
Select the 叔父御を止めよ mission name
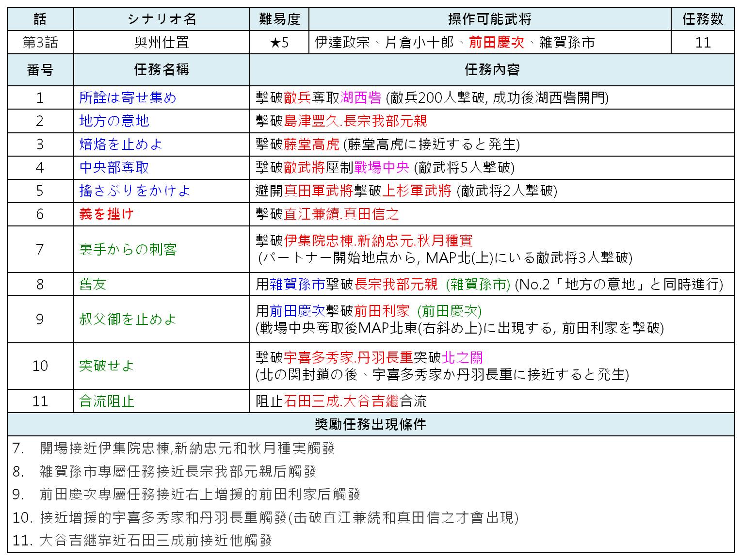click(x=128, y=320)
